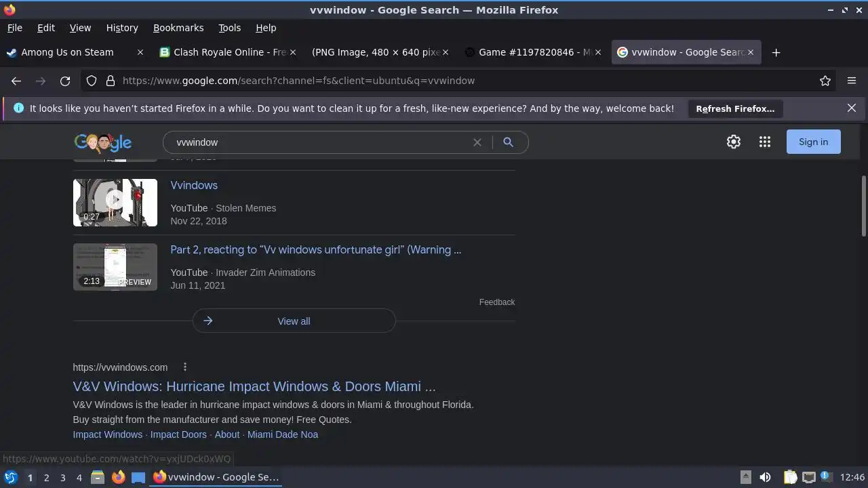Launch Firefox from the taskbar quick launch

[118, 477]
